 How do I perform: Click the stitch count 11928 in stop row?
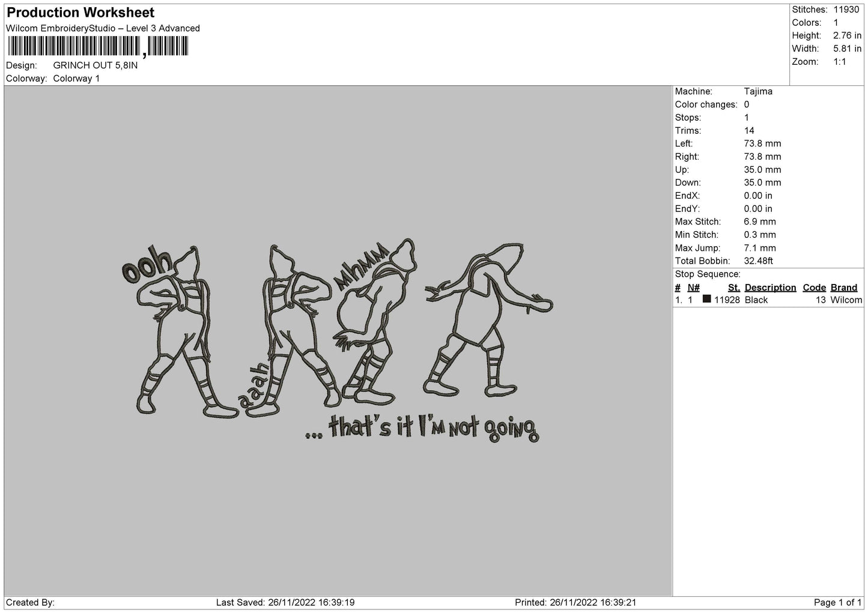(727, 300)
